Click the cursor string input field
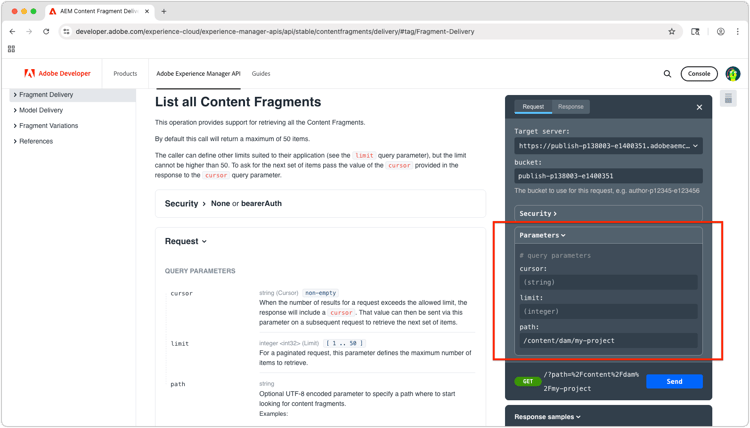Image resolution: width=750 pixels, height=428 pixels. click(608, 282)
